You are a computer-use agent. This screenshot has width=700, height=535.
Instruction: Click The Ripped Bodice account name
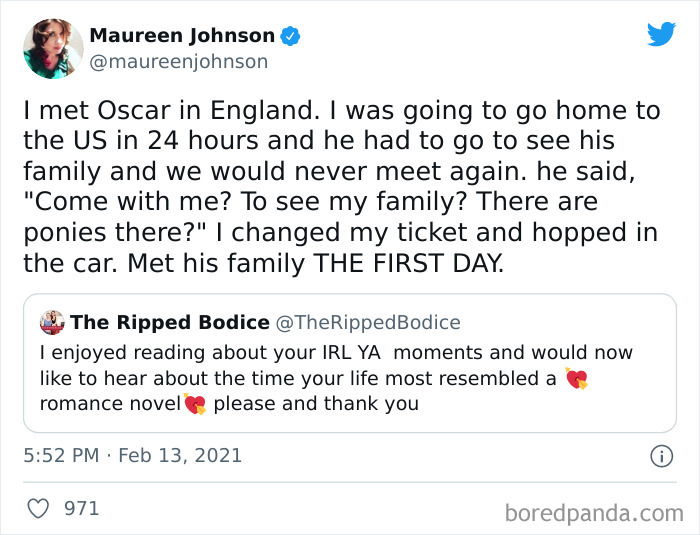tap(170, 322)
